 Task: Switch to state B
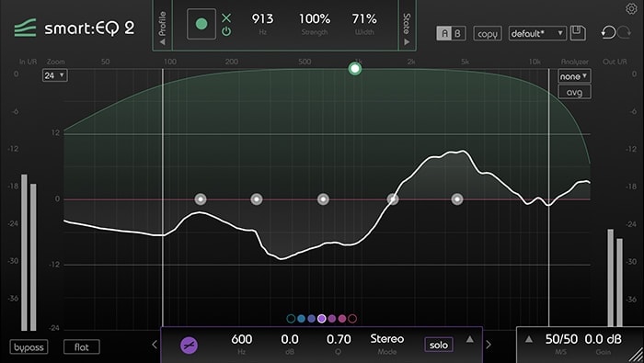458,33
